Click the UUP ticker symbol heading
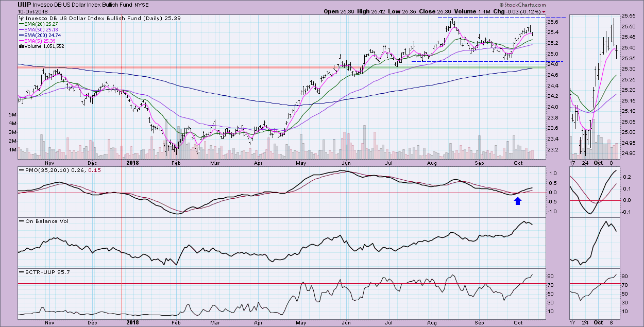 pyautogui.click(x=10, y=4)
